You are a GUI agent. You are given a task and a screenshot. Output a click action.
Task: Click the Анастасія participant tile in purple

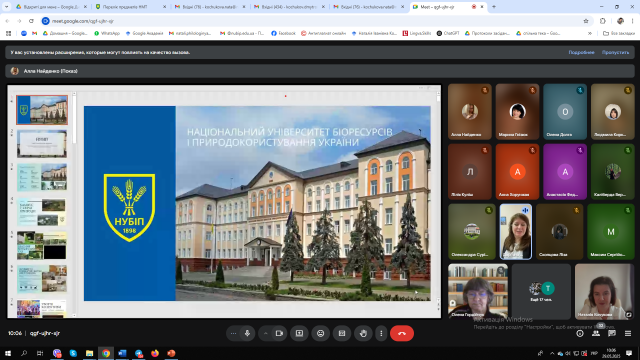point(565,172)
